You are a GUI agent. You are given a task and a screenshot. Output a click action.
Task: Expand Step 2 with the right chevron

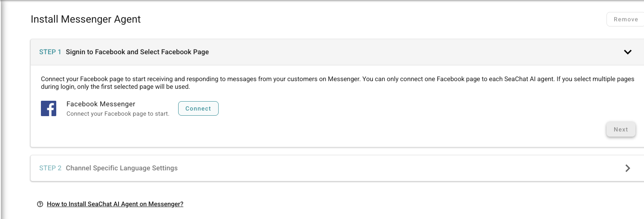627,168
